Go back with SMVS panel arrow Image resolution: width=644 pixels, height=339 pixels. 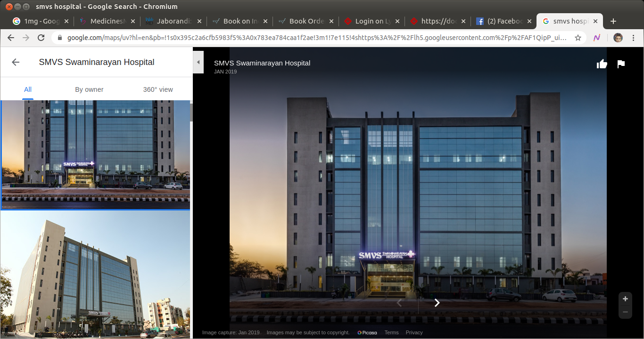pos(16,62)
